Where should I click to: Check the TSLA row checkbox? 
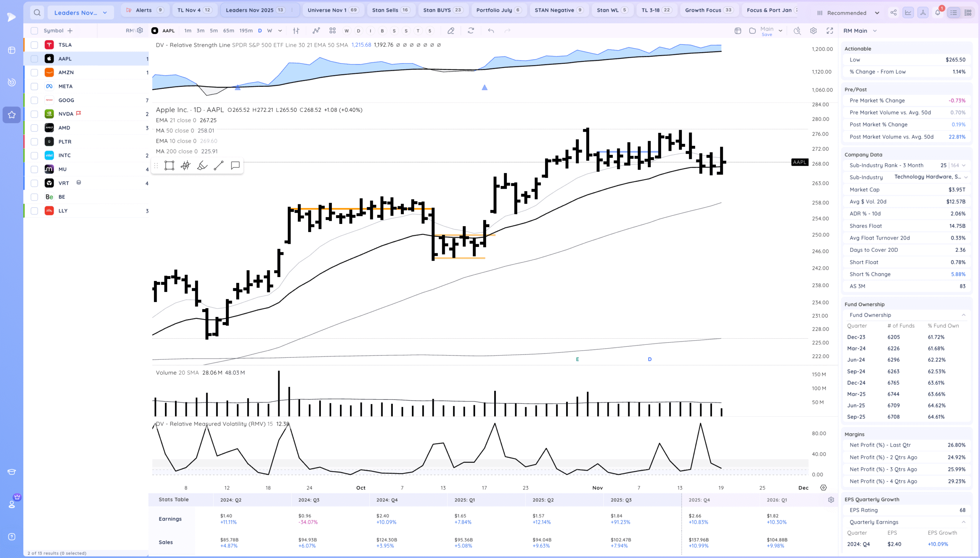pos(34,45)
